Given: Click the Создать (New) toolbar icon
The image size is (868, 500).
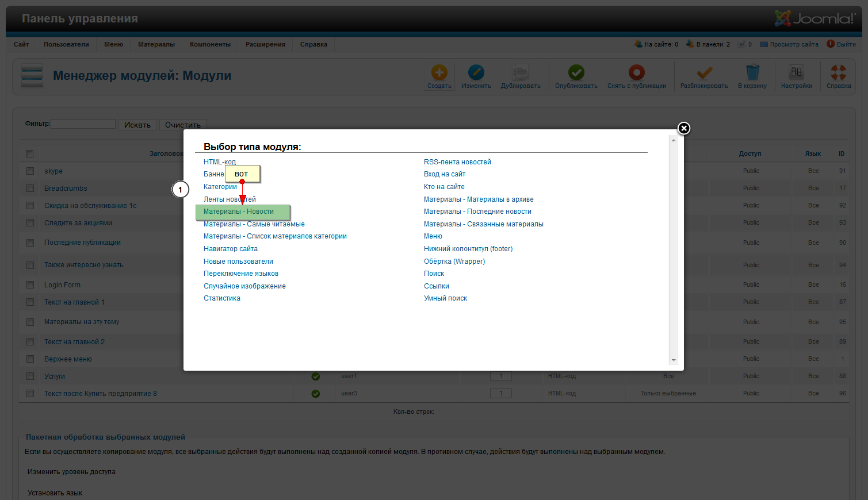Looking at the screenshot, I should (x=439, y=72).
